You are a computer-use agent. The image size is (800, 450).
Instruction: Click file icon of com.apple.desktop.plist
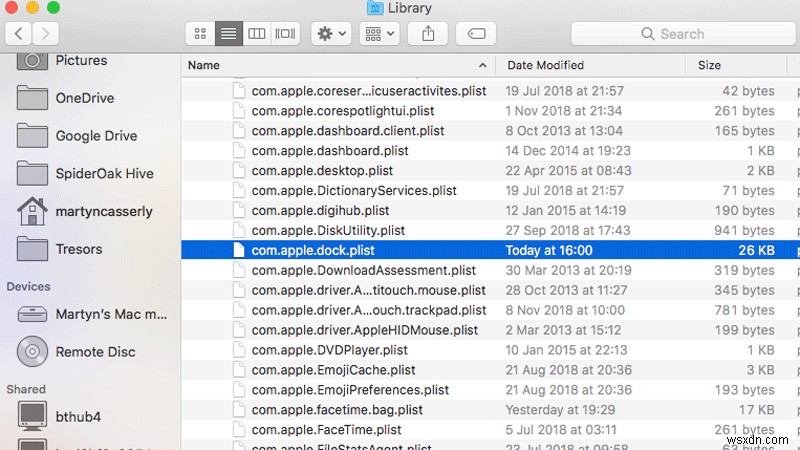pyautogui.click(x=239, y=170)
